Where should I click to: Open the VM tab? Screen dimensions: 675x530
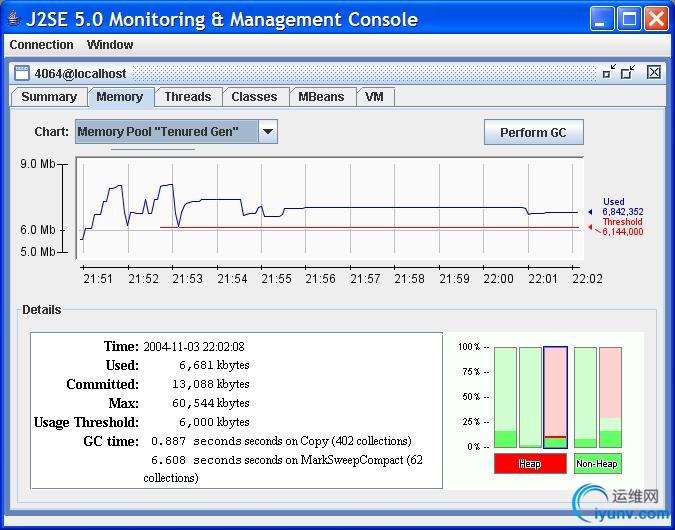[x=375, y=97]
